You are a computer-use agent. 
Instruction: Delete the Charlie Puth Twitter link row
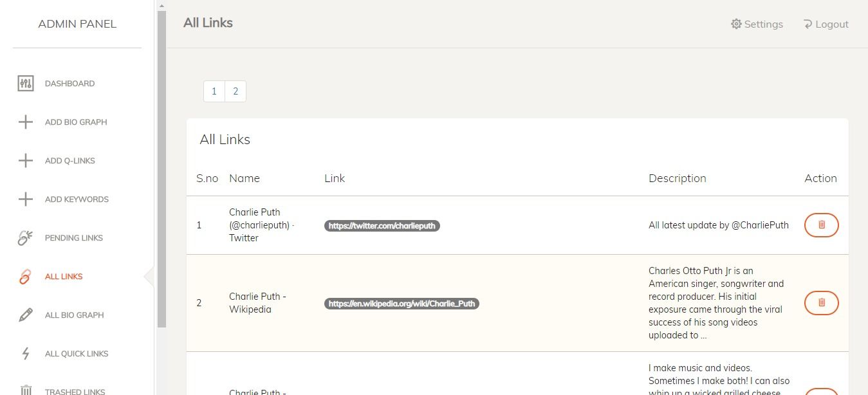pyautogui.click(x=822, y=225)
